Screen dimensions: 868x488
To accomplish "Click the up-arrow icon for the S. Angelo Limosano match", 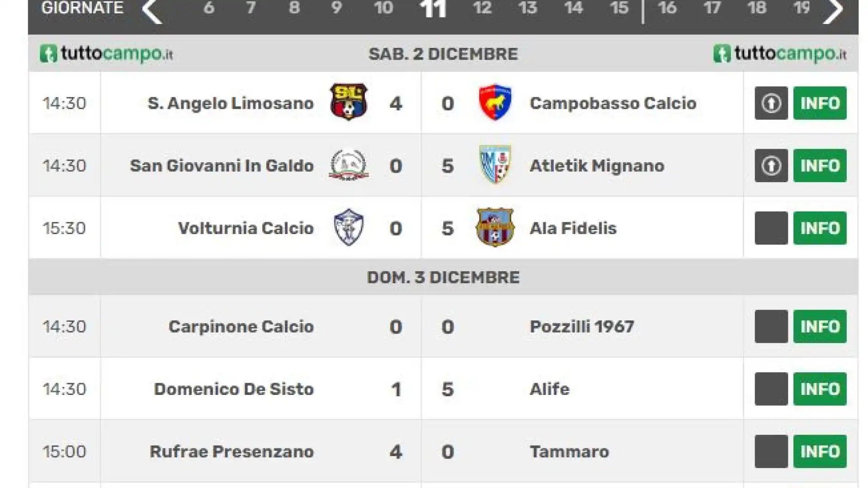I will click(771, 103).
